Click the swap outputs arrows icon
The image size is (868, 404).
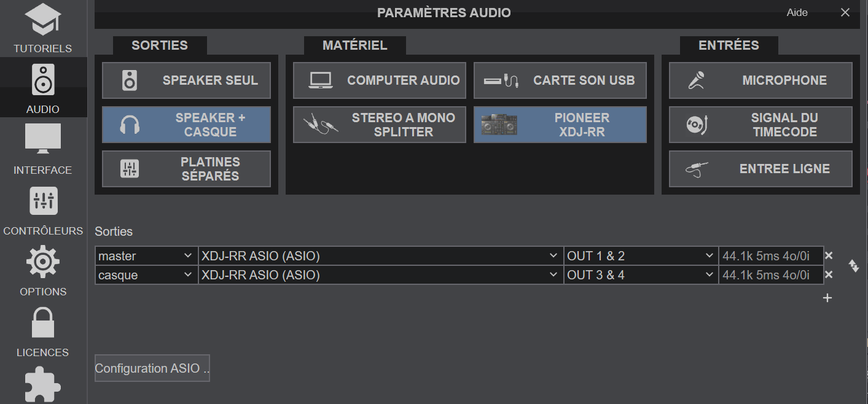click(853, 265)
